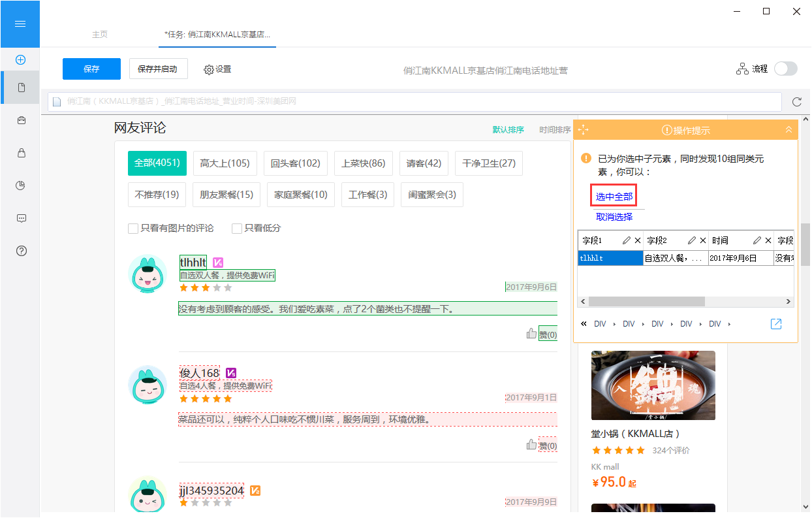Select the 2017年9月6日 cell in the 时间 column
The height and width of the screenshot is (518, 812).
(x=741, y=258)
